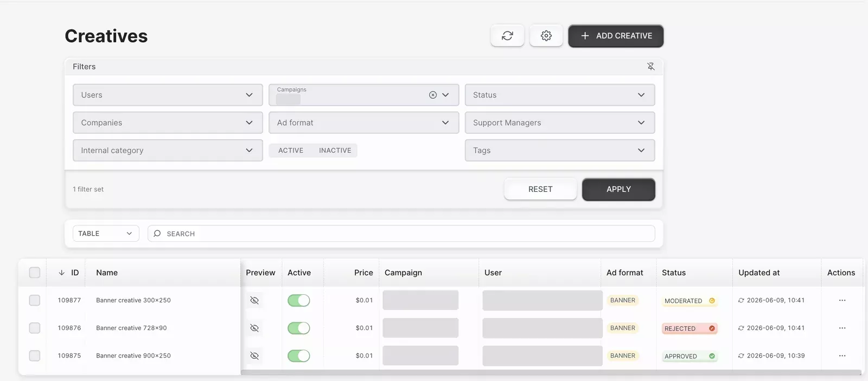Clear the Campaigns filter selection
This screenshot has width=868, height=381.
point(433,95)
